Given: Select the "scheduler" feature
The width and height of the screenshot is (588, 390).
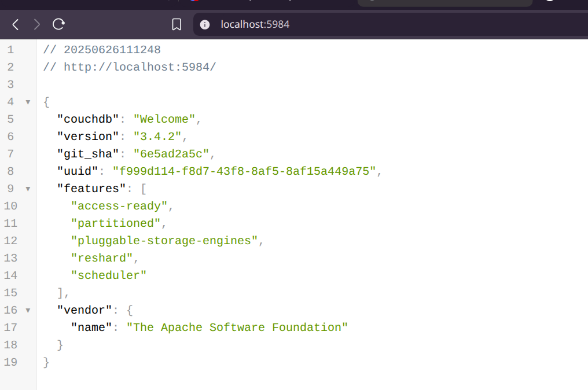Looking at the screenshot, I should [109, 275].
